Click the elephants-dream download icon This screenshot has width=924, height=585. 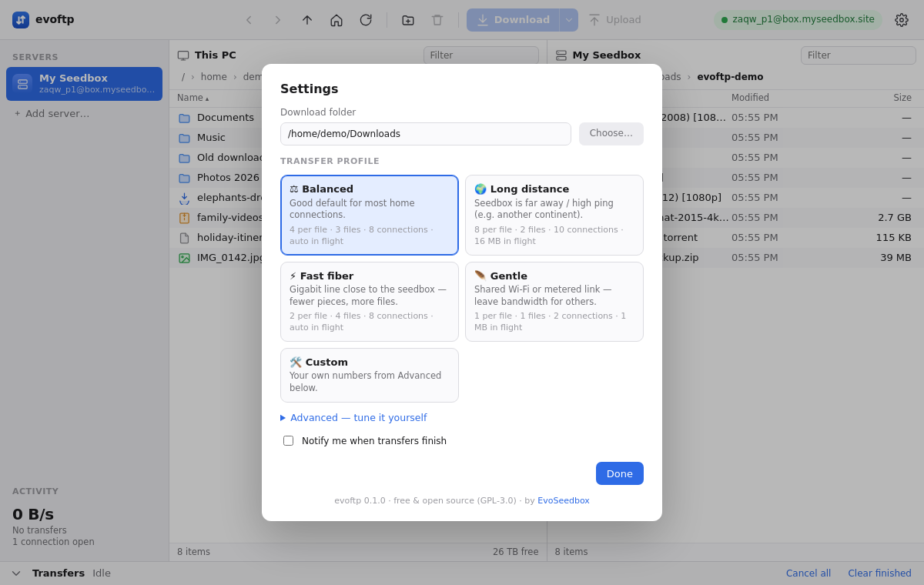click(185, 198)
